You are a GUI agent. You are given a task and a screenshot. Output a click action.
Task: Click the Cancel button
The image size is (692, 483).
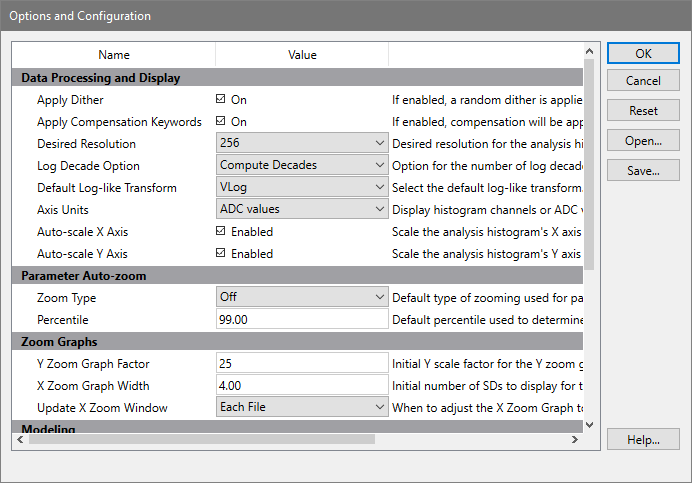click(x=643, y=81)
